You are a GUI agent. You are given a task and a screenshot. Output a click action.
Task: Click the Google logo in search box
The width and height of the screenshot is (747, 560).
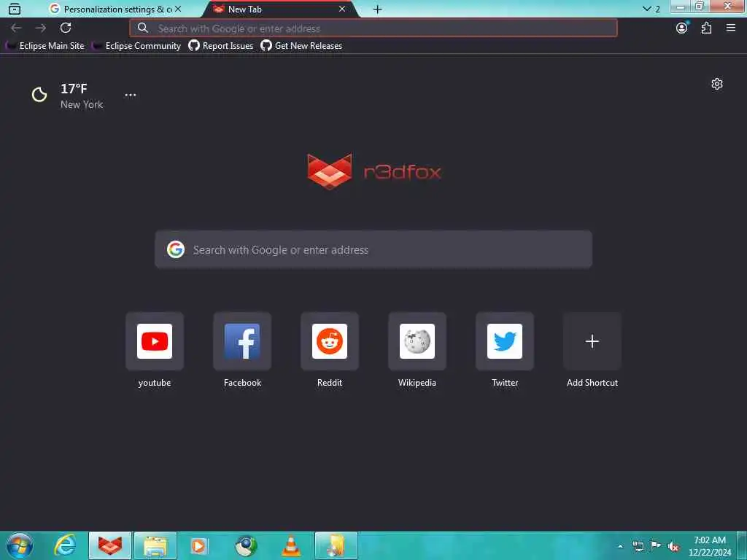coord(176,249)
